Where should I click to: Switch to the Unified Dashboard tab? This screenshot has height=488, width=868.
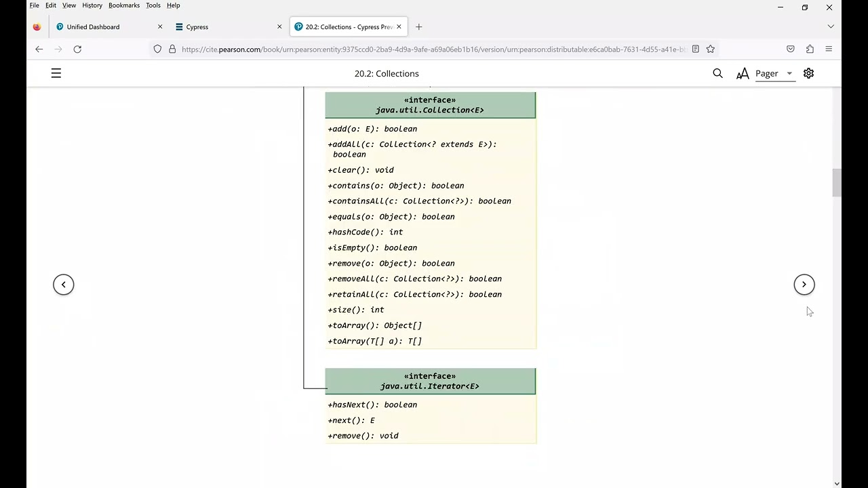pyautogui.click(x=108, y=27)
